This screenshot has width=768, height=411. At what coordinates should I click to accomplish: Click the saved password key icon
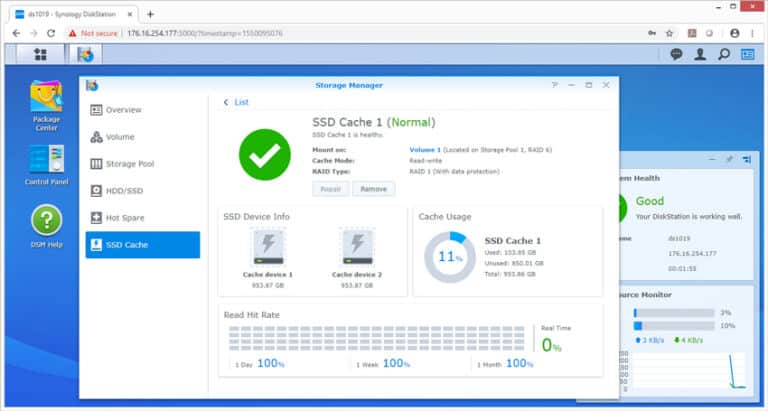[652, 33]
